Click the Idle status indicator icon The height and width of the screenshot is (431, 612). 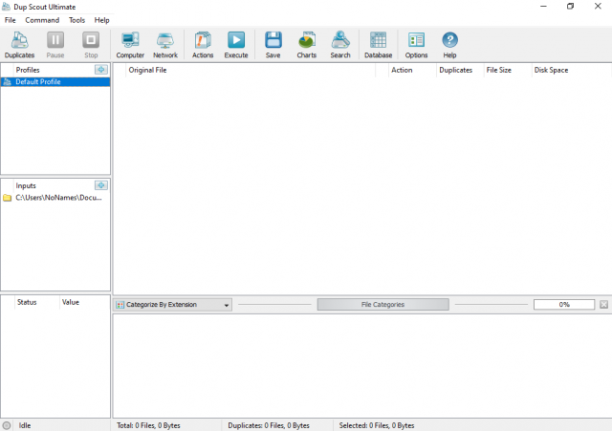[7, 425]
